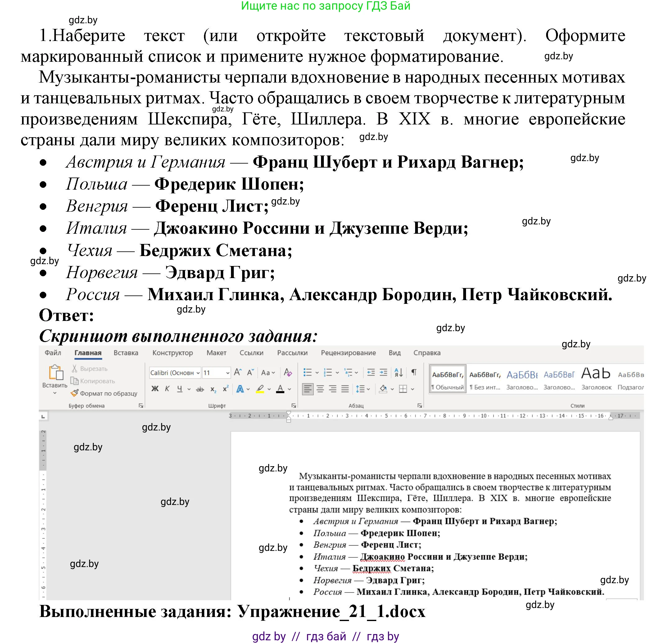Open the Aa change case dropdown

pyautogui.click(x=268, y=373)
